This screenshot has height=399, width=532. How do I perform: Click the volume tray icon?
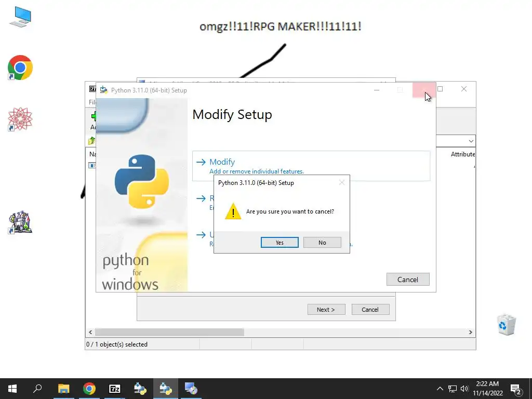(x=464, y=389)
